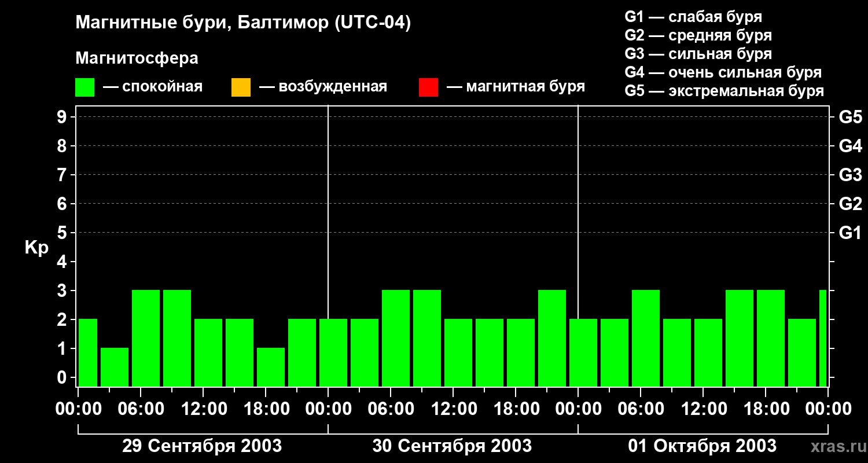
Task: Click the Kp 2 bar at 12:00 on 29 Сентября
Action: [x=208, y=352]
